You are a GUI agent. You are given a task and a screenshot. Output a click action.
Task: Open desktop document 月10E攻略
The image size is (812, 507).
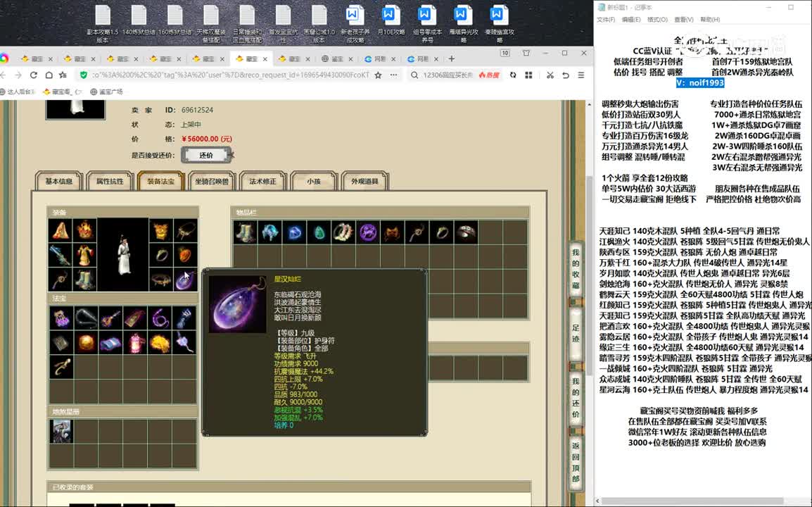pos(390,20)
